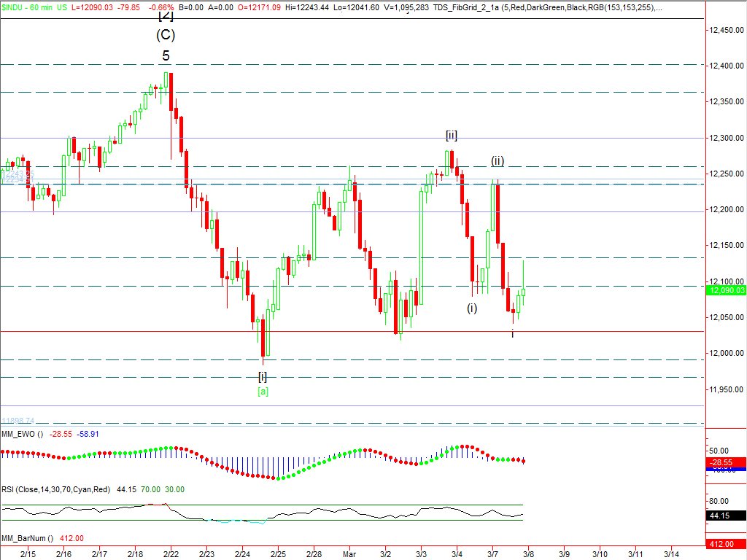The height and width of the screenshot is (560, 747).
Task: Select the green [a] wave label
Action: pos(263,392)
